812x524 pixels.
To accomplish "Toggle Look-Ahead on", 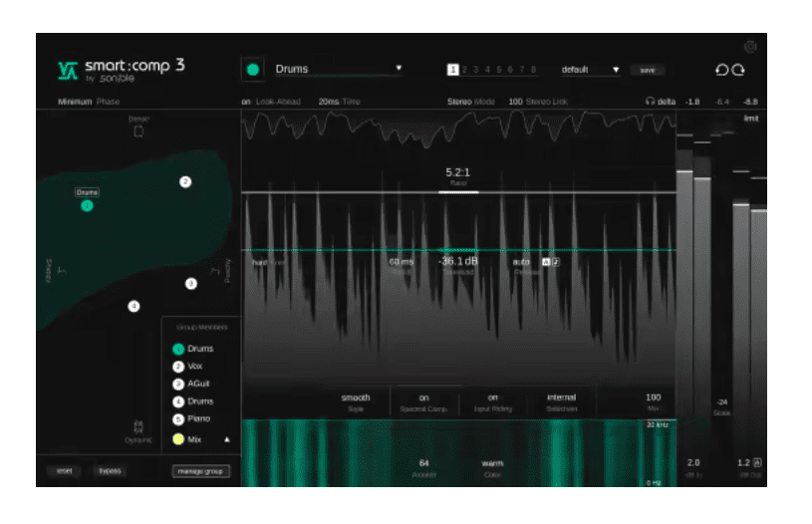I will pos(271,102).
